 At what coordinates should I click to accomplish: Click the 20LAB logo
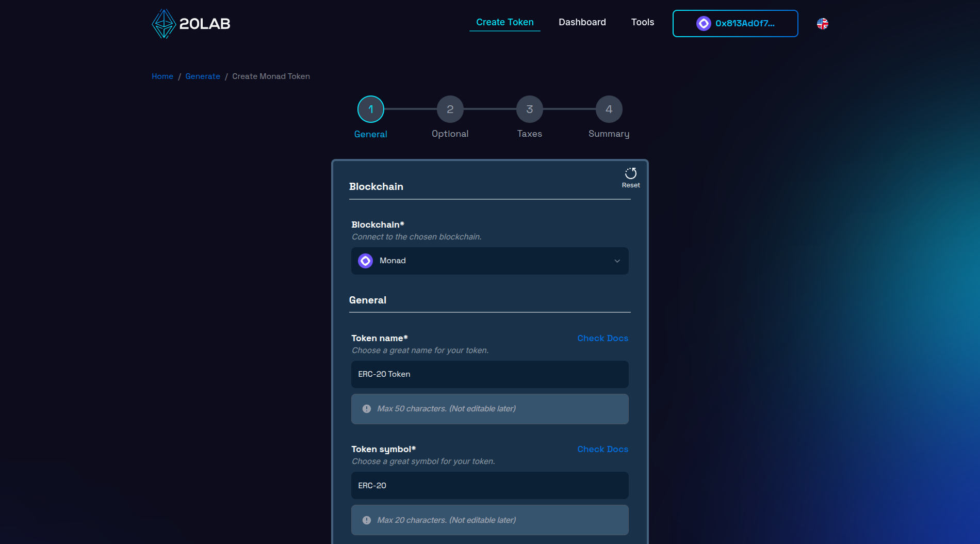[191, 24]
